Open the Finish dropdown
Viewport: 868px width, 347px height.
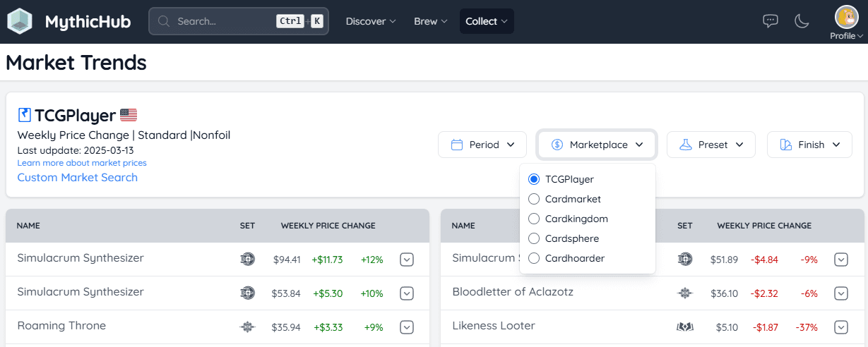tap(809, 145)
